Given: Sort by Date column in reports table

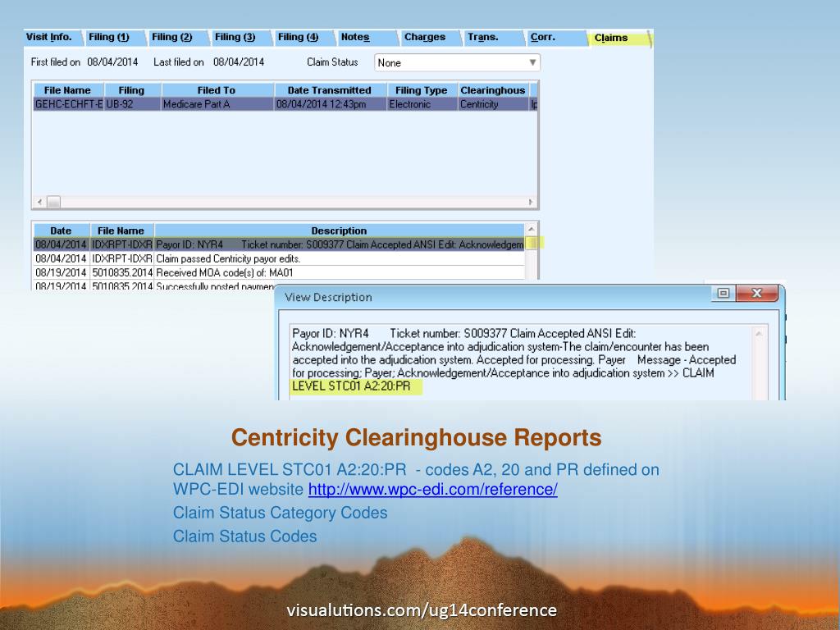Looking at the screenshot, I should tap(62, 231).
